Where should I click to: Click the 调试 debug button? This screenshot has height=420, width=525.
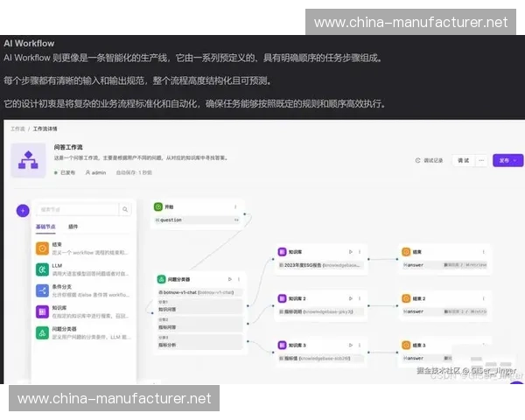pos(464,160)
